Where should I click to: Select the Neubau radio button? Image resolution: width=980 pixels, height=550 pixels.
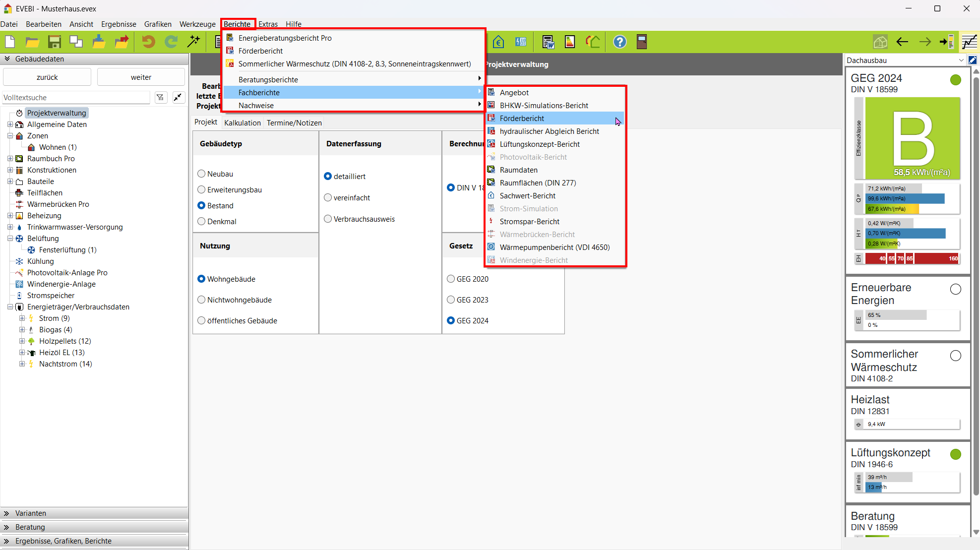tap(201, 174)
